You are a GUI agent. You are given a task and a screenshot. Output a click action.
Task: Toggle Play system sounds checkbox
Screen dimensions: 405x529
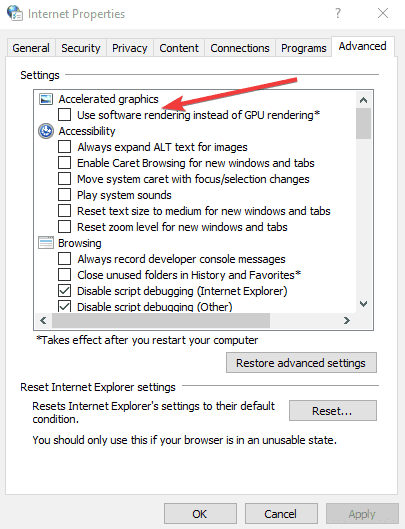tap(64, 195)
